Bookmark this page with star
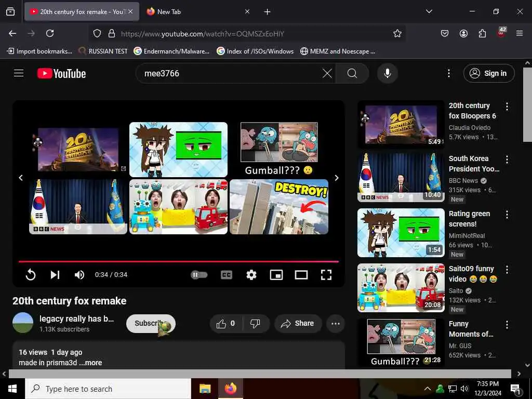Screen dimensions: 532x399 click(x=397, y=33)
